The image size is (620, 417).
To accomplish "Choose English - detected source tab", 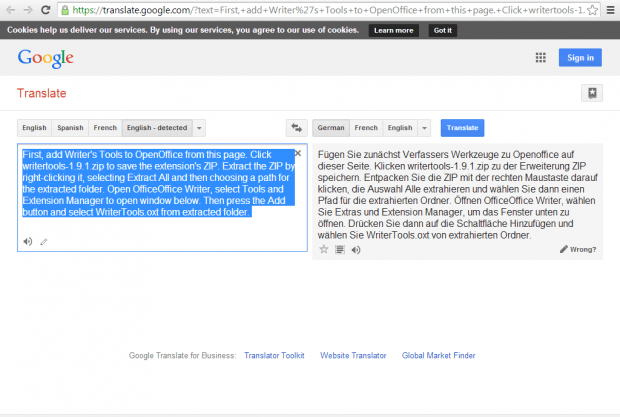I will tap(157, 128).
